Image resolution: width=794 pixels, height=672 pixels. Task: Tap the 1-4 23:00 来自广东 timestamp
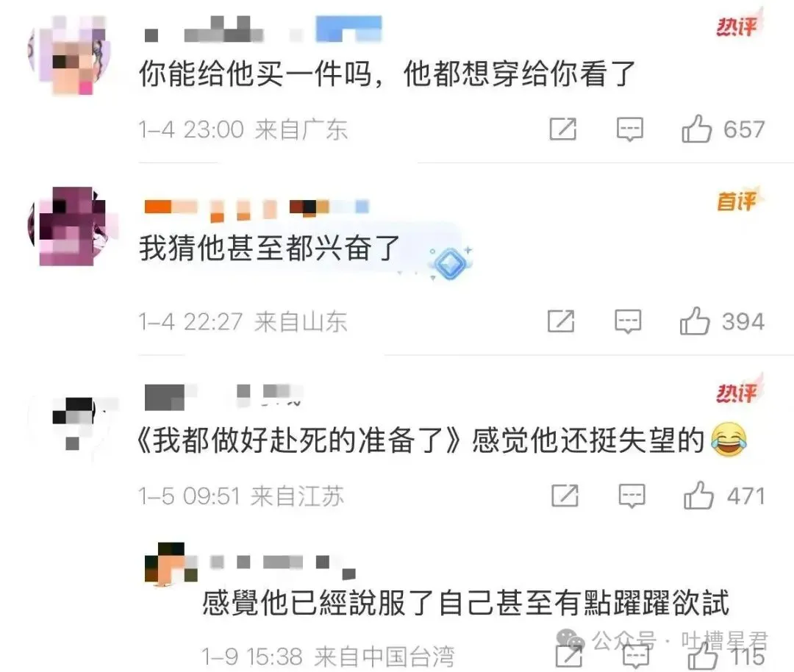(x=243, y=129)
